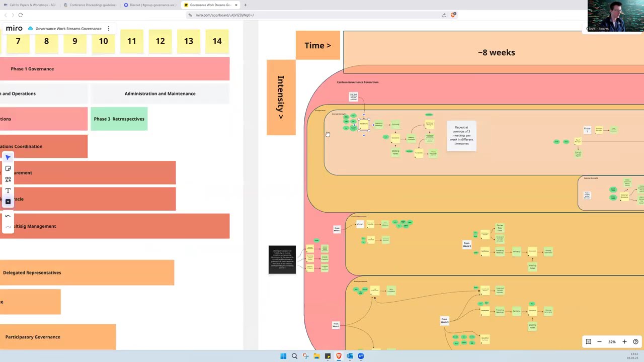Select the Text tool
Image resolution: width=644 pixels, height=362 pixels.
pos(8,191)
